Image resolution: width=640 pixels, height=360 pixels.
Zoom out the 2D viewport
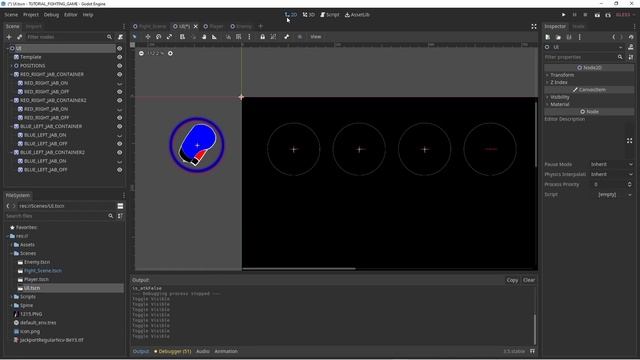tap(141, 53)
